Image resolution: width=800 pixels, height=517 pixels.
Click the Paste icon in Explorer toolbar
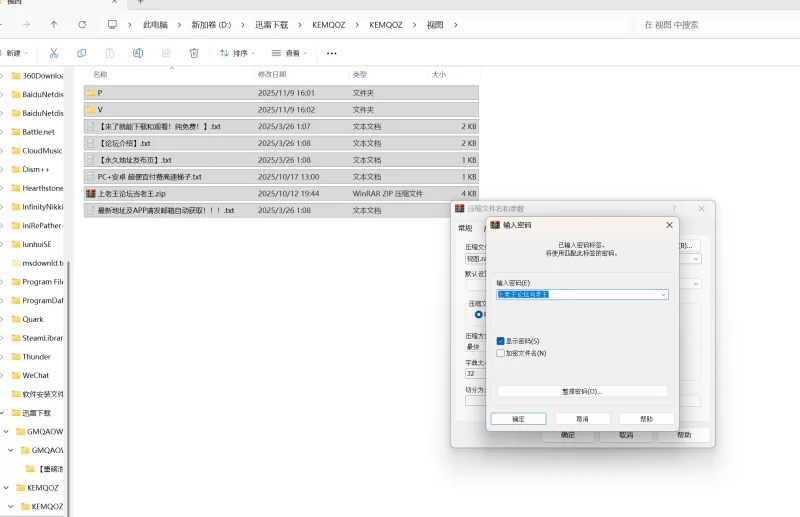click(x=110, y=53)
